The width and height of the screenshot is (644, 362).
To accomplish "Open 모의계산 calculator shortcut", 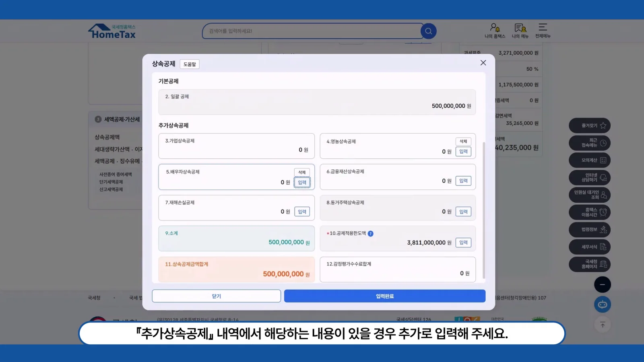I will pyautogui.click(x=590, y=160).
